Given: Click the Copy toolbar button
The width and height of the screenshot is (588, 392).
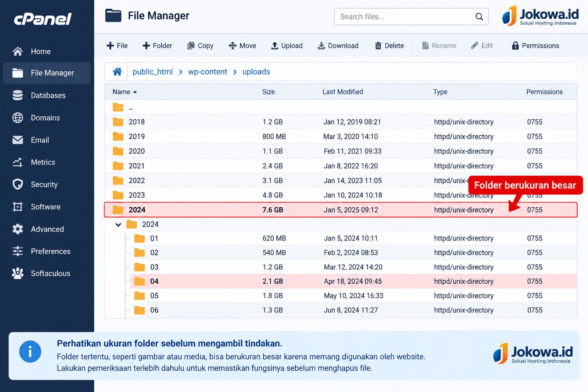Looking at the screenshot, I should (x=200, y=46).
